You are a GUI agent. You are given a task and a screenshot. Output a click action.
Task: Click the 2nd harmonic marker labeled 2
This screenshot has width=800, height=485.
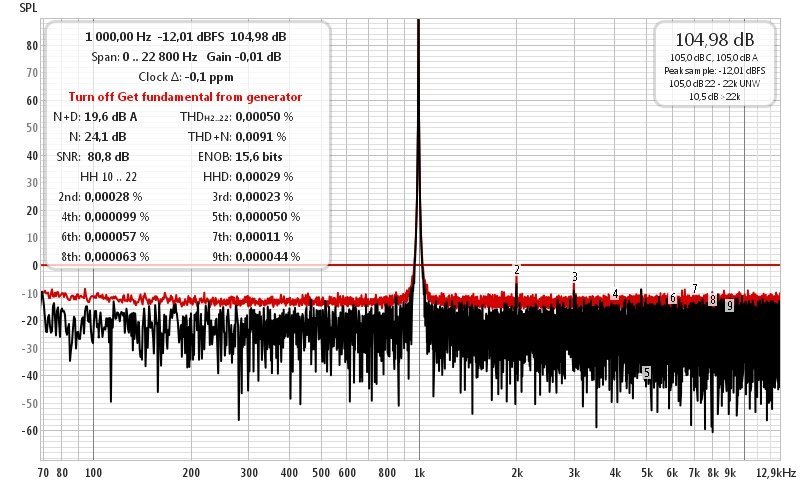point(517,270)
